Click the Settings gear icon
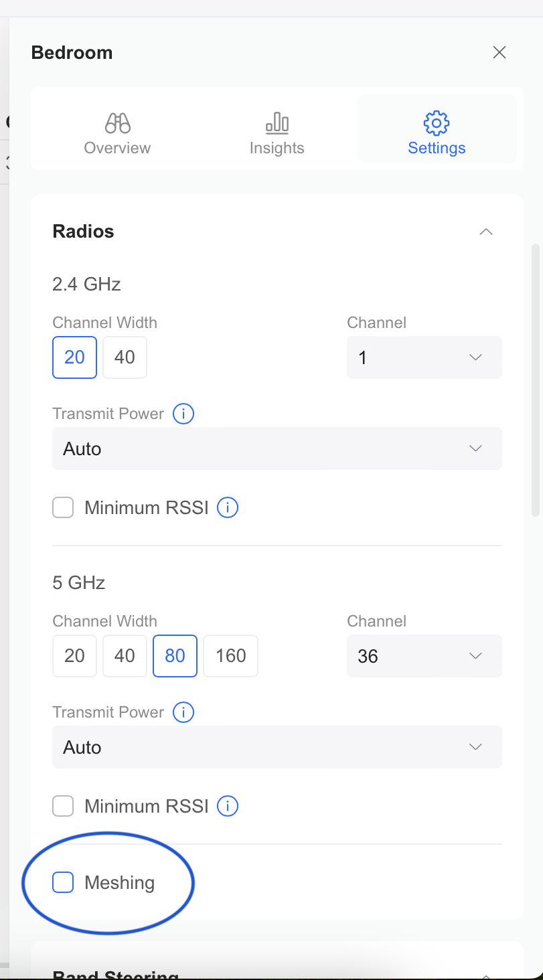This screenshot has width=543, height=980. pyautogui.click(x=437, y=123)
